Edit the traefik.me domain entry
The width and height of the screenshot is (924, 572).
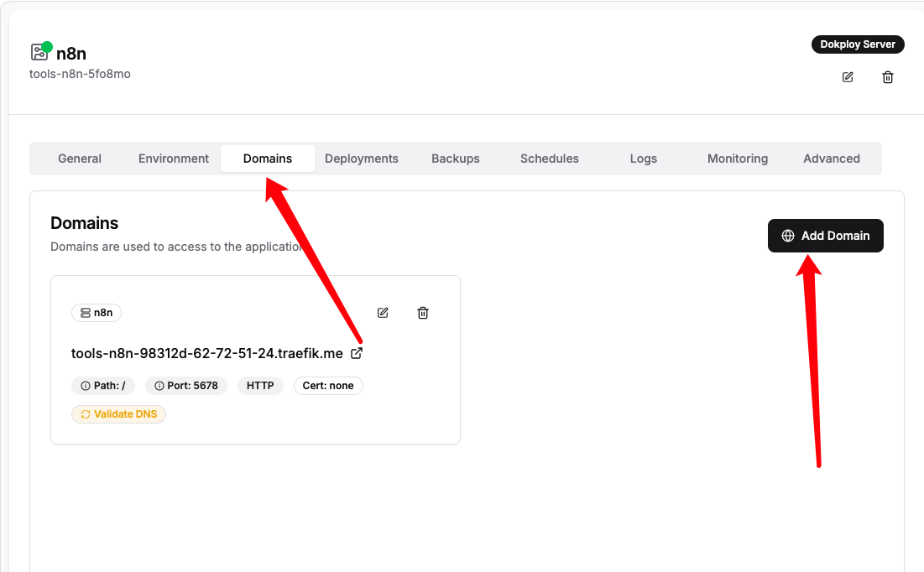click(383, 313)
